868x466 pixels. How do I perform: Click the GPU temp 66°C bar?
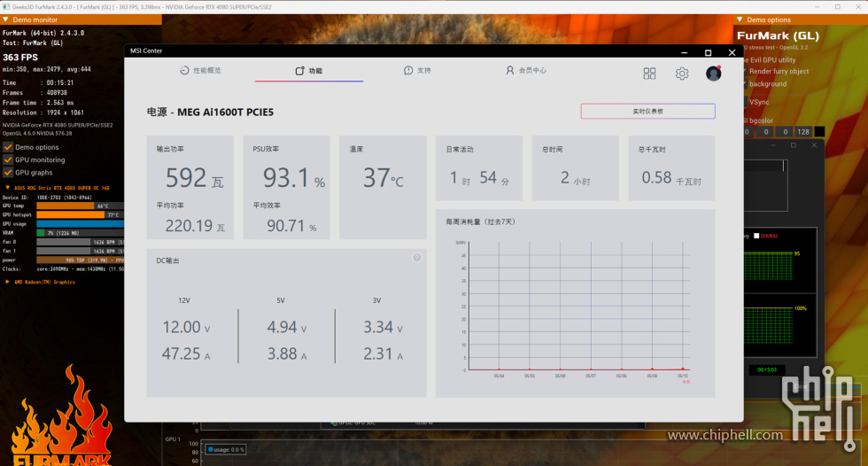[x=80, y=206]
